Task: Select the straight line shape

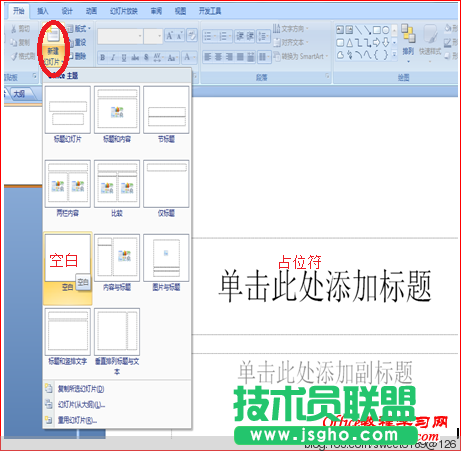Action: (358, 30)
